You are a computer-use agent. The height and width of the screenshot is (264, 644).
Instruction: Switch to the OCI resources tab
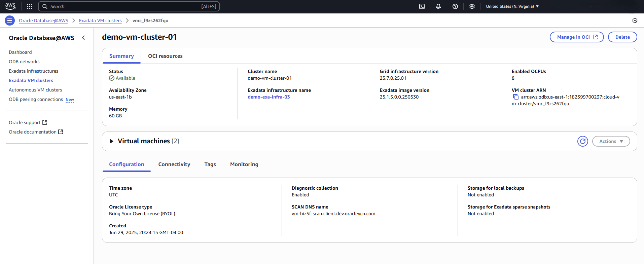(x=165, y=56)
